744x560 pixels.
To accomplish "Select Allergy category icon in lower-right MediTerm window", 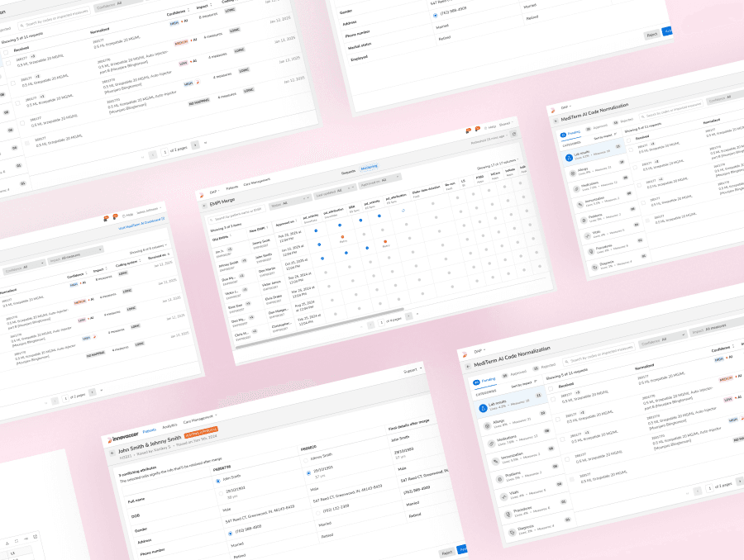I will point(487,426).
